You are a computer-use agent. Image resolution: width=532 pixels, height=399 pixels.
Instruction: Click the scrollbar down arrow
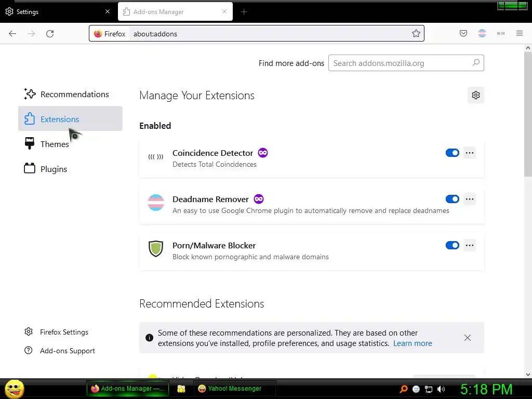pyautogui.click(x=528, y=375)
